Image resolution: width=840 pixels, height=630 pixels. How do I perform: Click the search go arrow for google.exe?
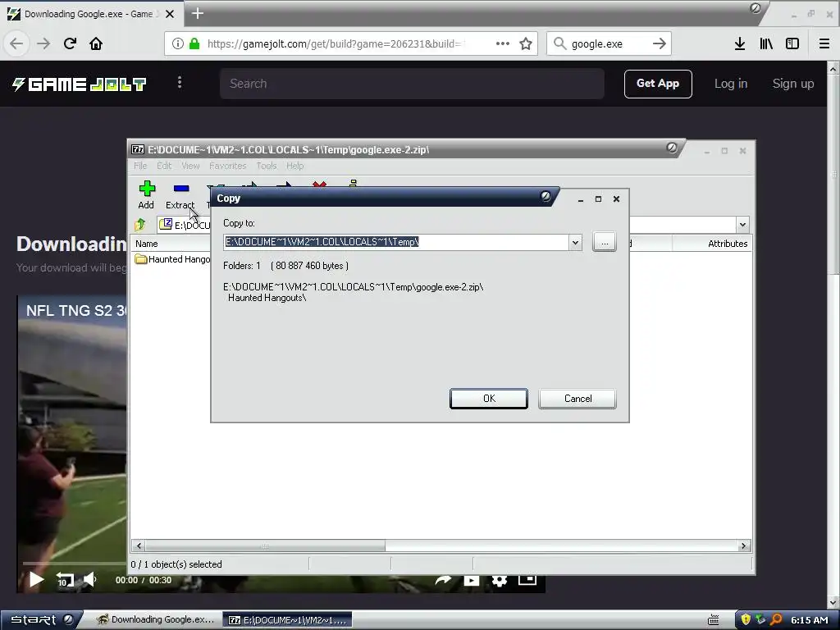click(659, 43)
